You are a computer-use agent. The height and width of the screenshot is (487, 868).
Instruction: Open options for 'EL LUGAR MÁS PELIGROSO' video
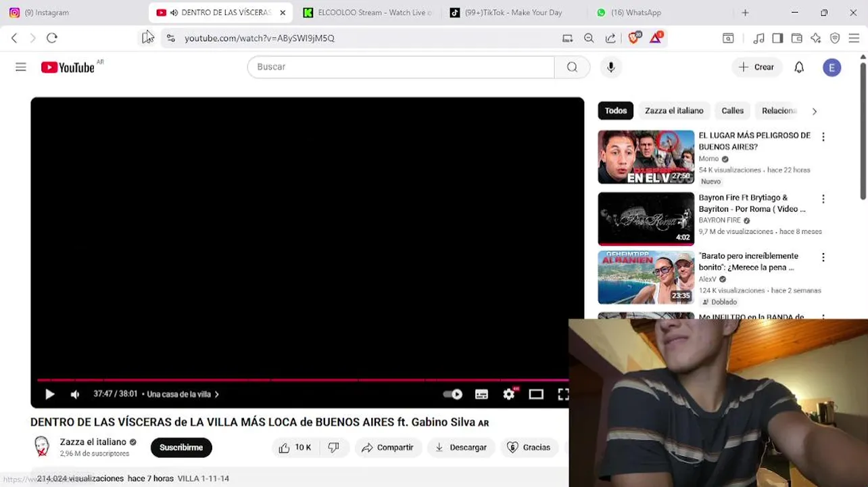[823, 137]
